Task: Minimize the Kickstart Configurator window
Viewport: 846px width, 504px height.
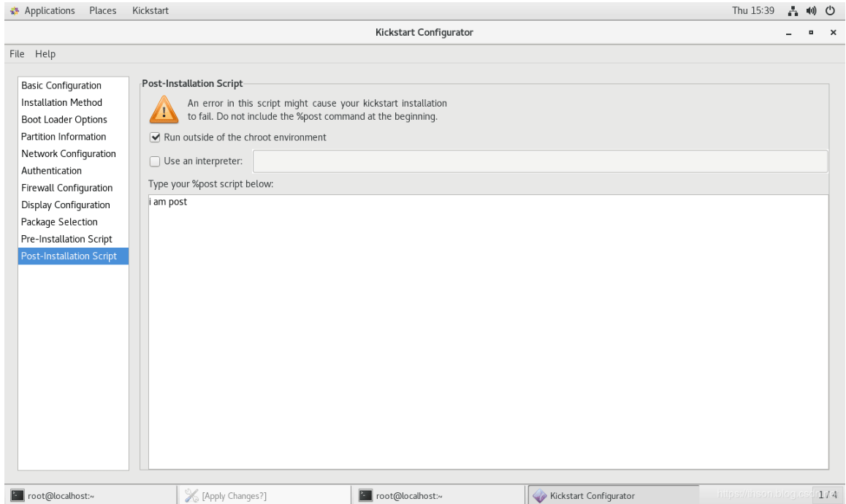Action: [x=788, y=33]
